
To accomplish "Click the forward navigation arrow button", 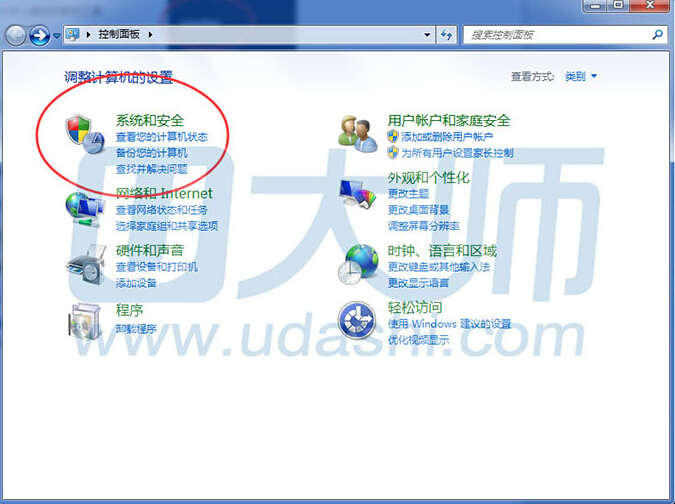I will tap(40, 36).
